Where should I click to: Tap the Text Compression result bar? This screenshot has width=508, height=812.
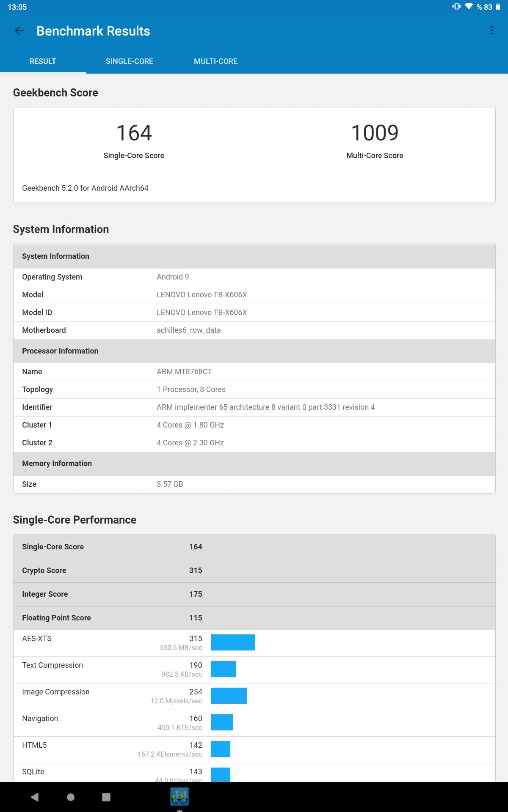coord(223,669)
